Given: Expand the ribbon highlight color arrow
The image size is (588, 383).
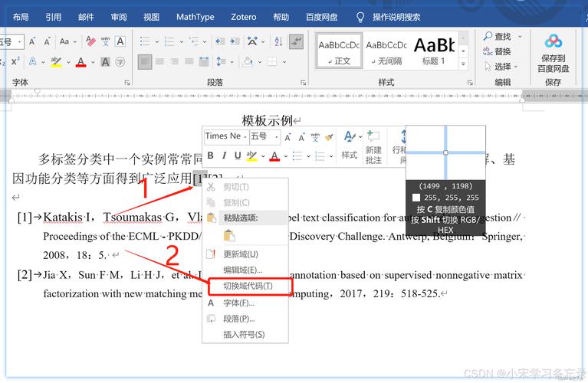Looking at the screenshot, I should tap(68, 62).
